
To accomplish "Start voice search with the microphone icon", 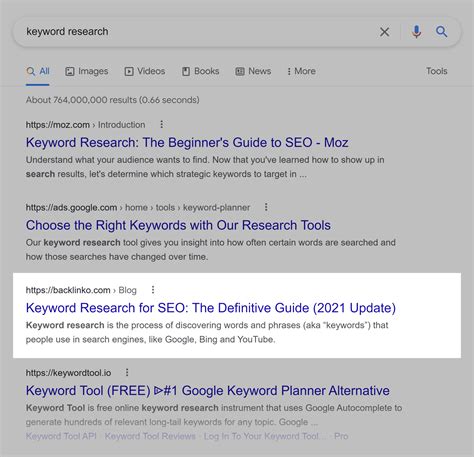I will 416,32.
